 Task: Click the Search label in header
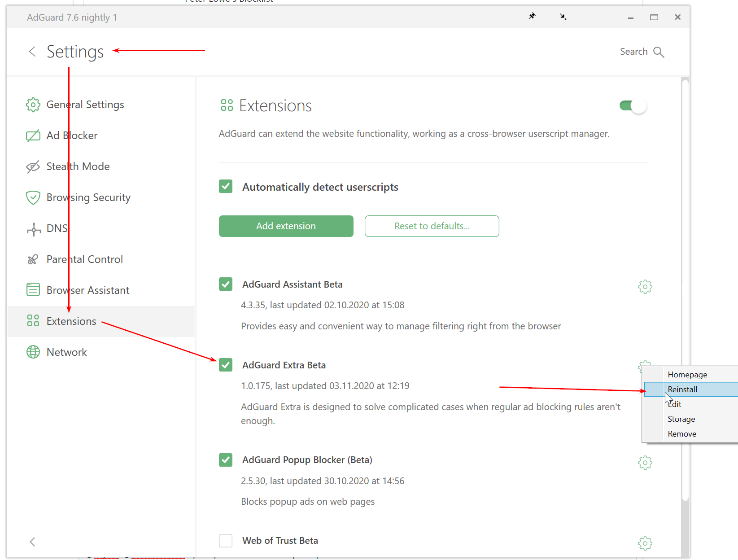[x=633, y=52]
